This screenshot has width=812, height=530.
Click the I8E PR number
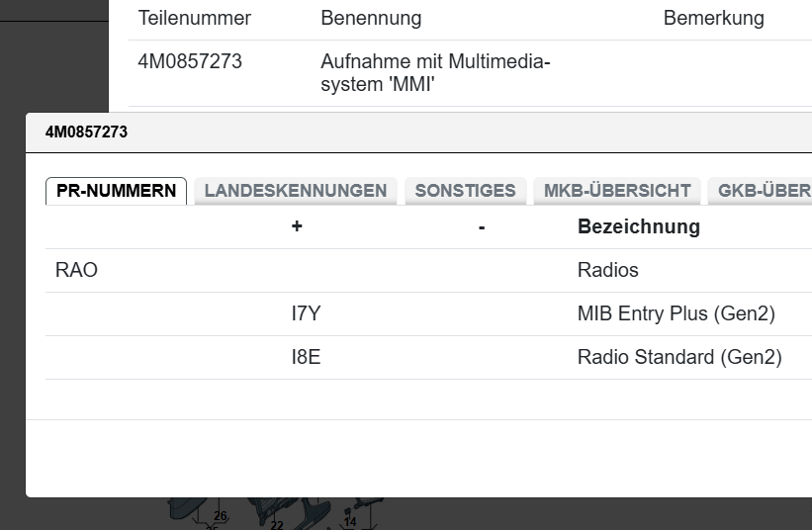(x=306, y=357)
